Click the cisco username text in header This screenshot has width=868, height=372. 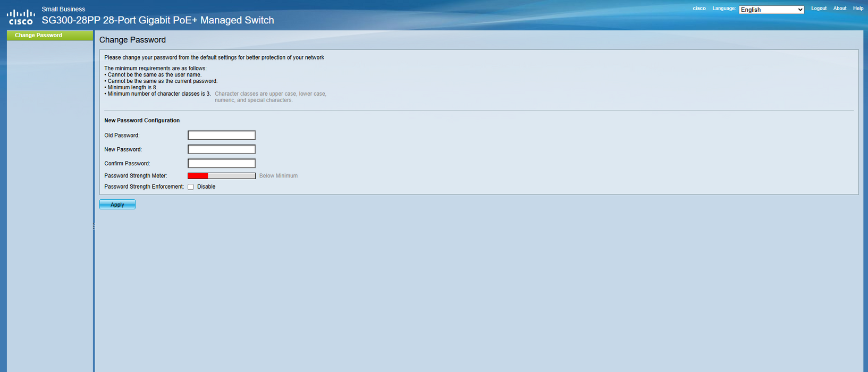tap(700, 9)
